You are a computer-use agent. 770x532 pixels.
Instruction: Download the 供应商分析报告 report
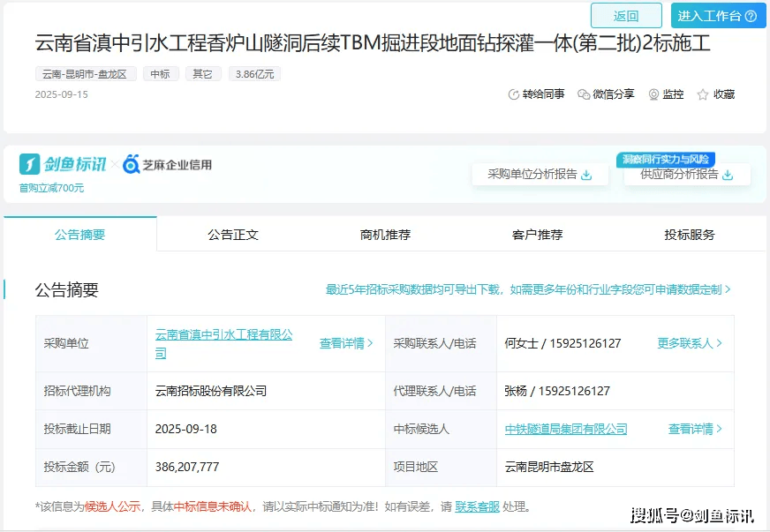point(728,175)
